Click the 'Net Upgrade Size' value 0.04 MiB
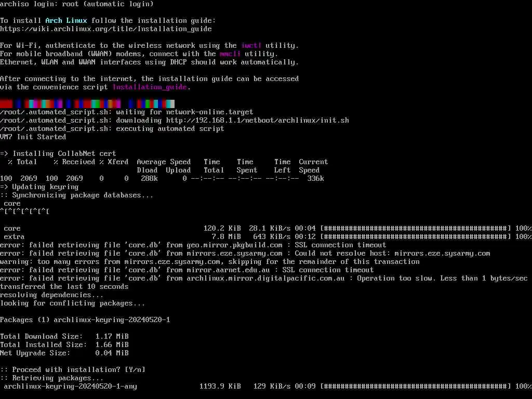 point(112,353)
